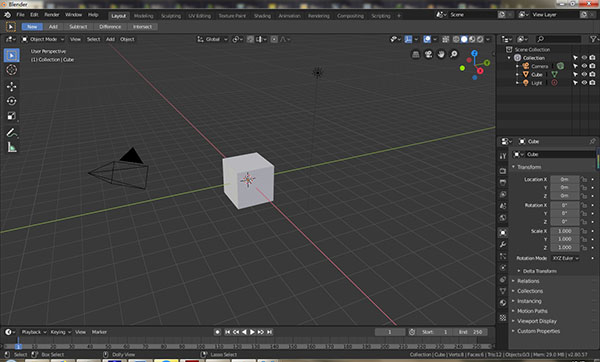Image resolution: width=600 pixels, height=362 pixels.
Task: Open the File menu
Action: (x=20, y=15)
